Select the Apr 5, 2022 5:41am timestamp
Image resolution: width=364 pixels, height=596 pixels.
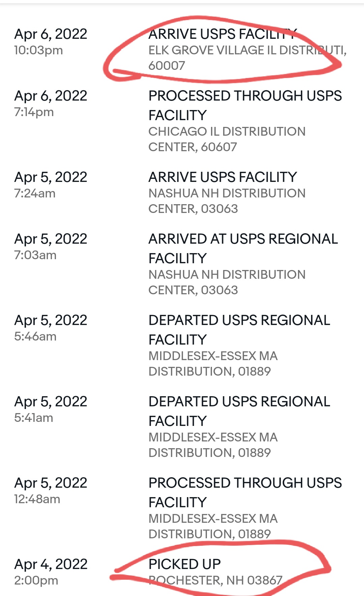pyautogui.click(x=51, y=409)
